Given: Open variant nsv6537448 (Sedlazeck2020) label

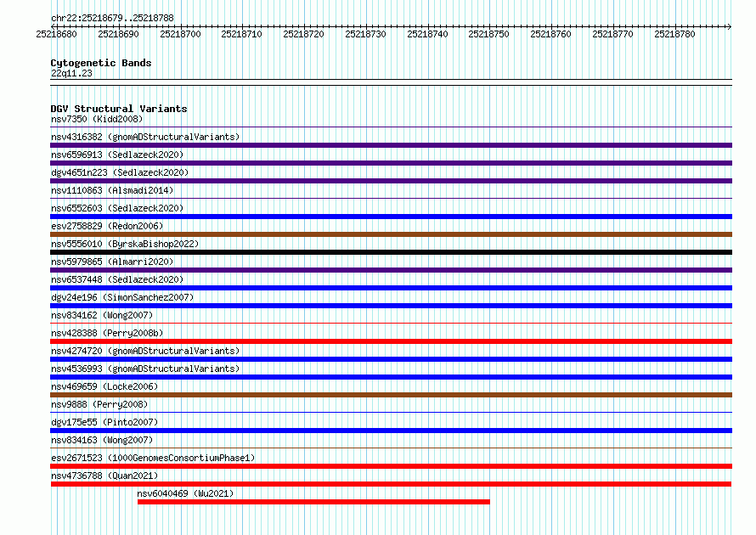Looking at the screenshot, I should pos(117,279).
